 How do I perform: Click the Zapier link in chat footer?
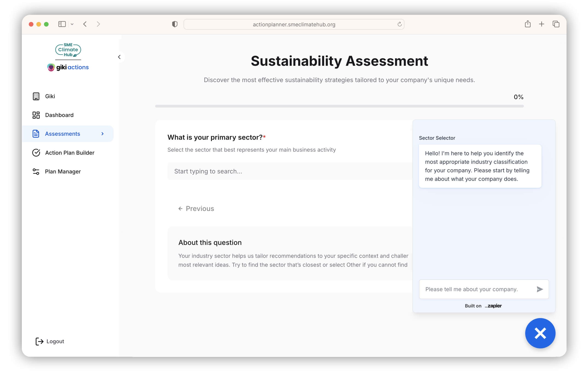(x=493, y=306)
